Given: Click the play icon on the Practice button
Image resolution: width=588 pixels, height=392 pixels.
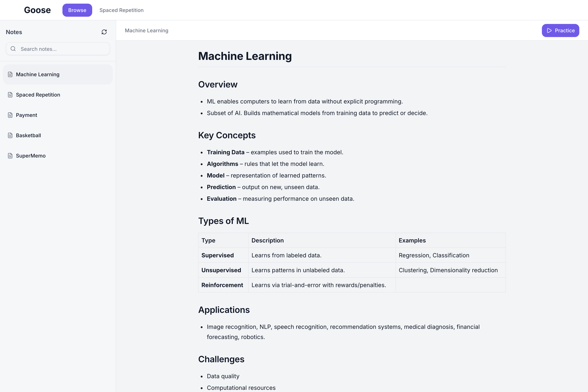Looking at the screenshot, I should point(549,30).
